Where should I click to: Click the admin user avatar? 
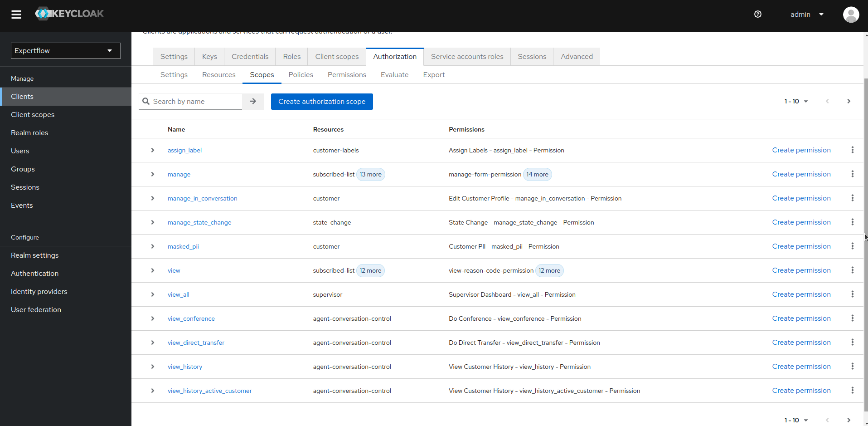click(851, 14)
